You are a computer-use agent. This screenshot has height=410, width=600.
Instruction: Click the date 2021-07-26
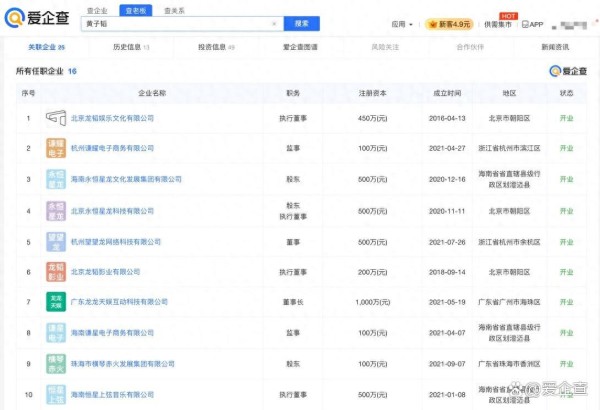point(447,242)
